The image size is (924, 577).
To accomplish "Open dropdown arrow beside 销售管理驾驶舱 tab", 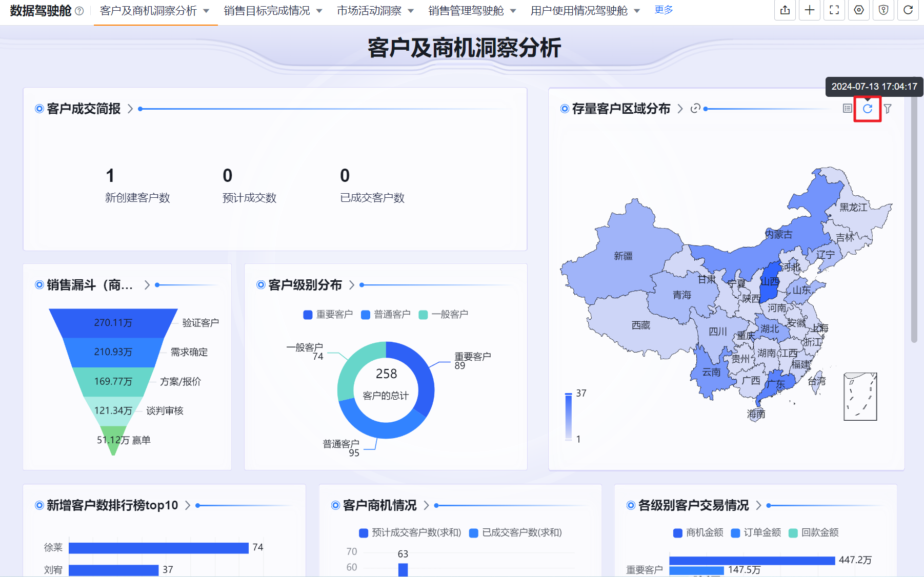I will [513, 11].
